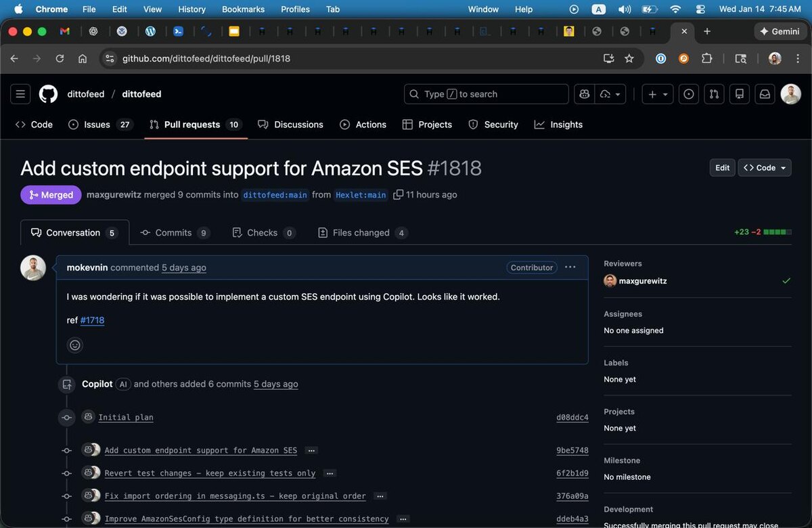Expand the 'Revert test changes' commit description ellipsis
The image size is (812, 528).
click(x=330, y=473)
